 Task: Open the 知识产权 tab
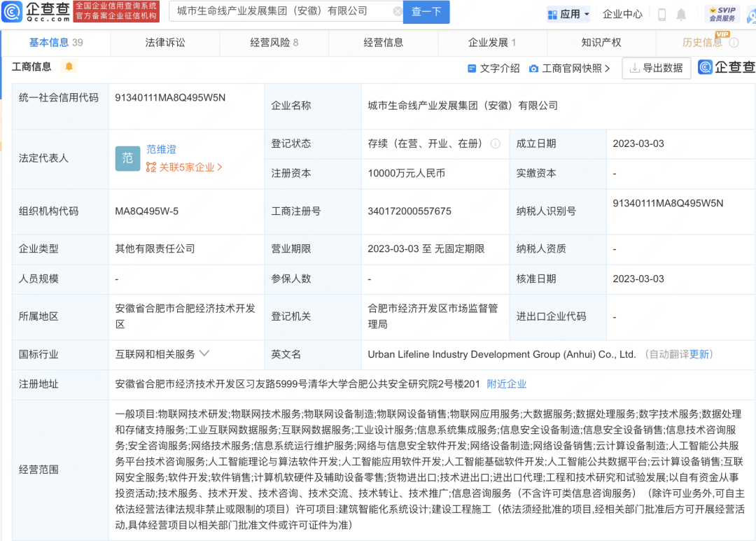click(601, 43)
